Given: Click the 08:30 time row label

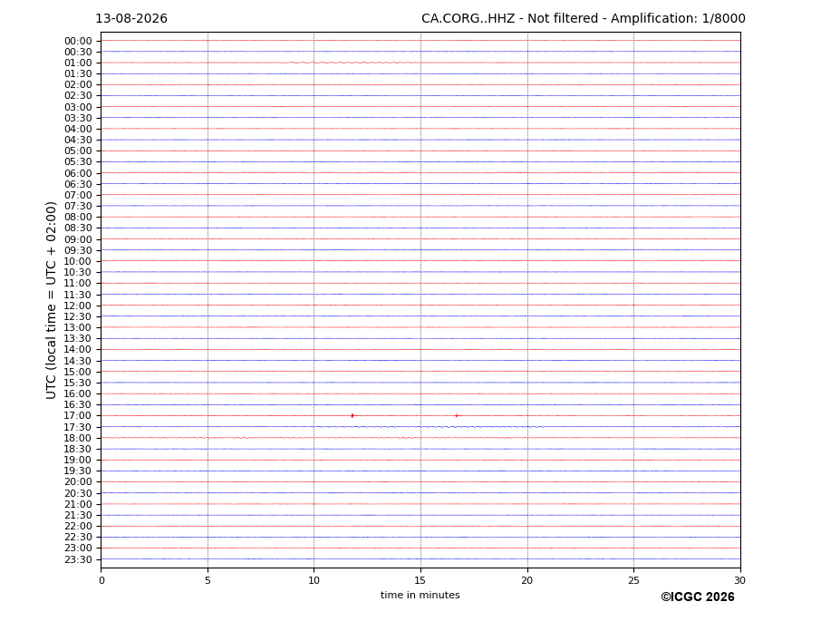Looking at the screenshot, I should click(x=78, y=228).
